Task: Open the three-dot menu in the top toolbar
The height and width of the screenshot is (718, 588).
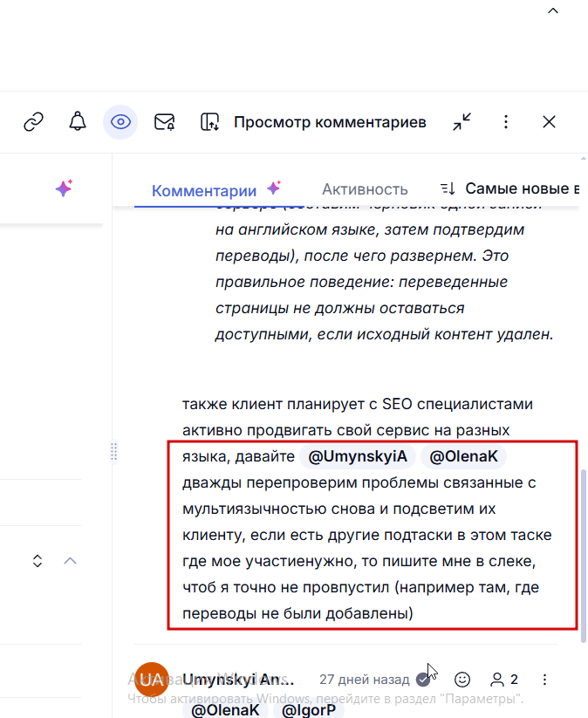Action: point(506,122)
